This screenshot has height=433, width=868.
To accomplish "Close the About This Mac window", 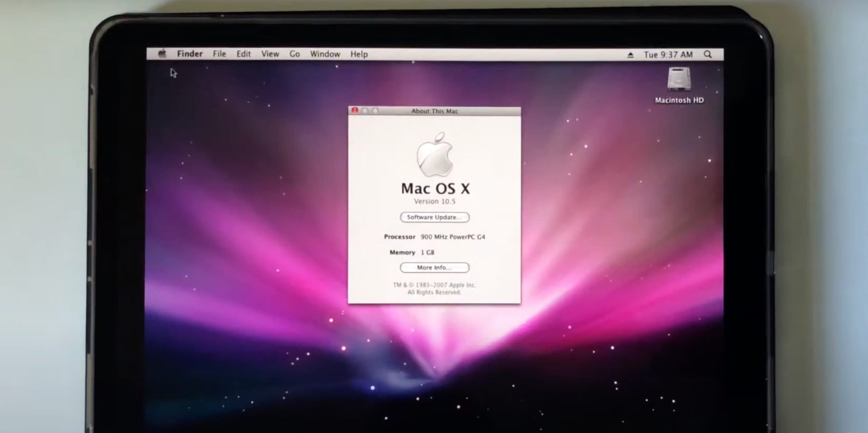I will coord(355,110).
